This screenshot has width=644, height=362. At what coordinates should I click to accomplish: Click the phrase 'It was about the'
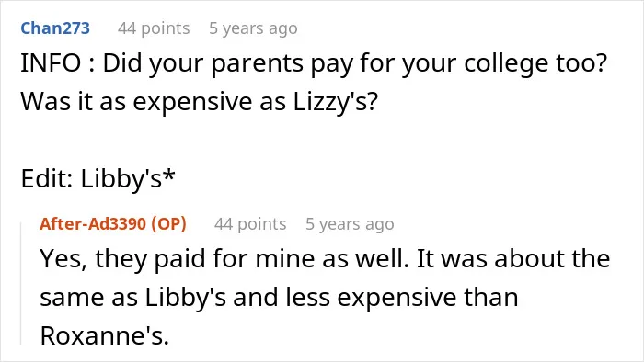[x=513, y=259]
